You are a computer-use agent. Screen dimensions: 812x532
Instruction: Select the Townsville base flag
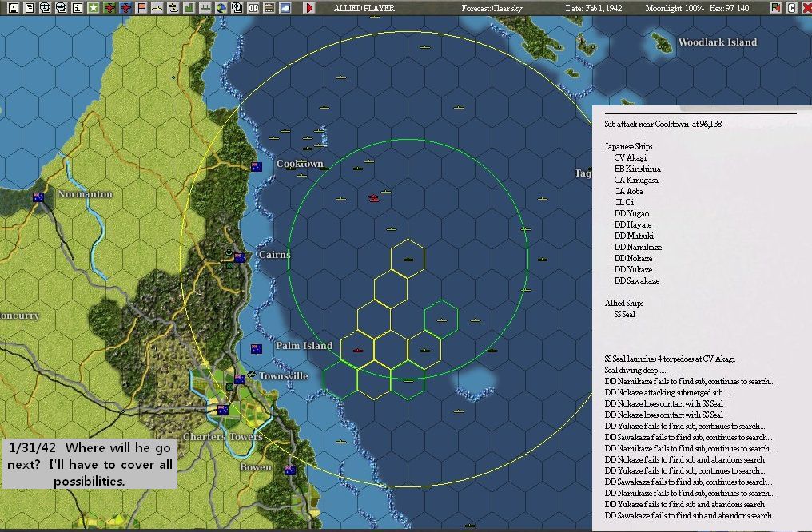click(x=240, y=379)
